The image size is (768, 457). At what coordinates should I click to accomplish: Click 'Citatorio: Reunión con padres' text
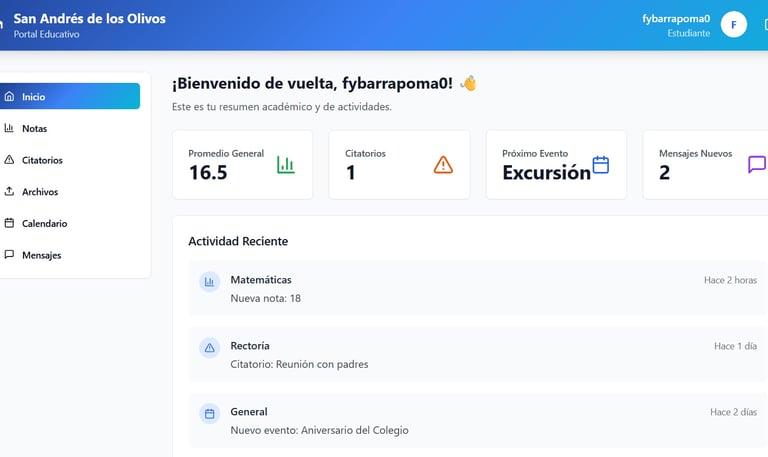pyautogui.click(x=299, y=364)
